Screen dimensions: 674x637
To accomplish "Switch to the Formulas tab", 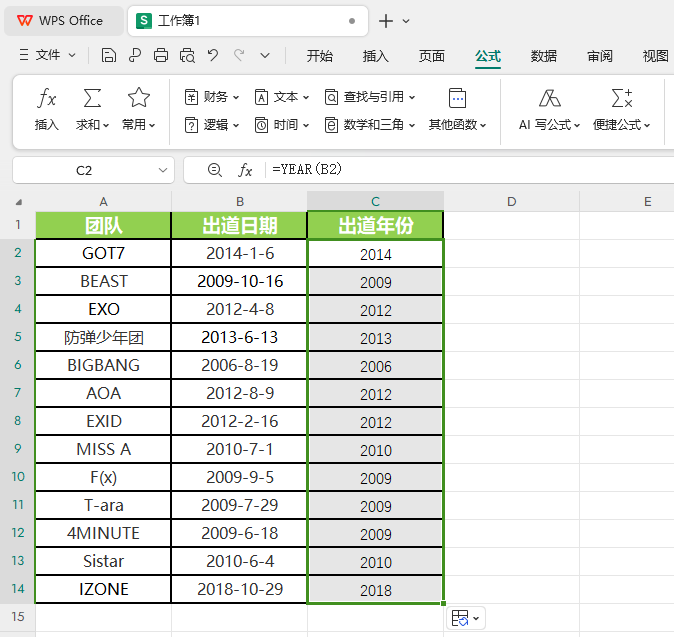I will point(488,56).
